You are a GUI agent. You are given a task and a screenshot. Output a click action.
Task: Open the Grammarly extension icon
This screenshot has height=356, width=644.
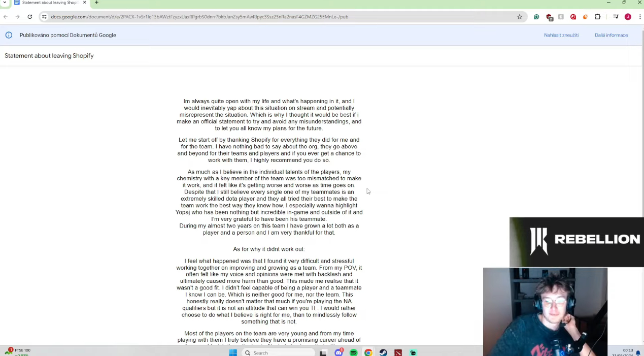click(x=536, y=17)
